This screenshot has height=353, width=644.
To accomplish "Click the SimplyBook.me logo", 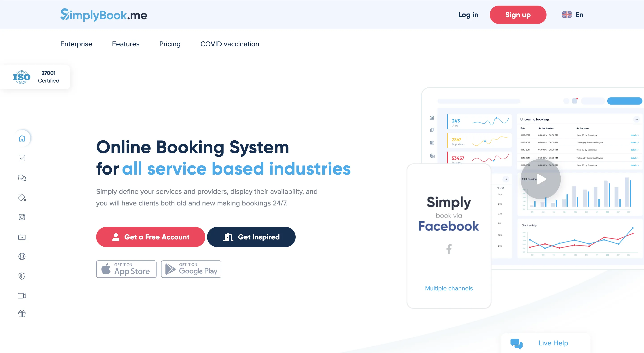I will pyautogui.click(x=104, y=15).
